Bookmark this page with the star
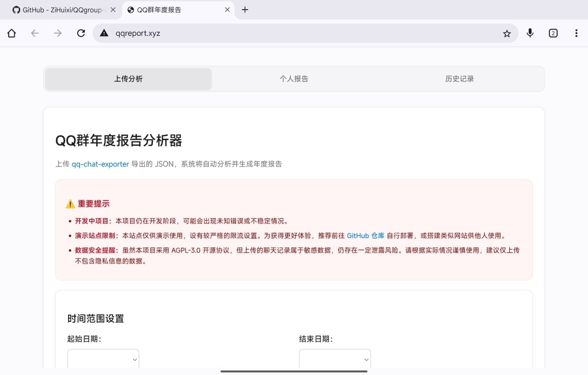The height and width of the screenshot is (375, 588). click(507, 33)
